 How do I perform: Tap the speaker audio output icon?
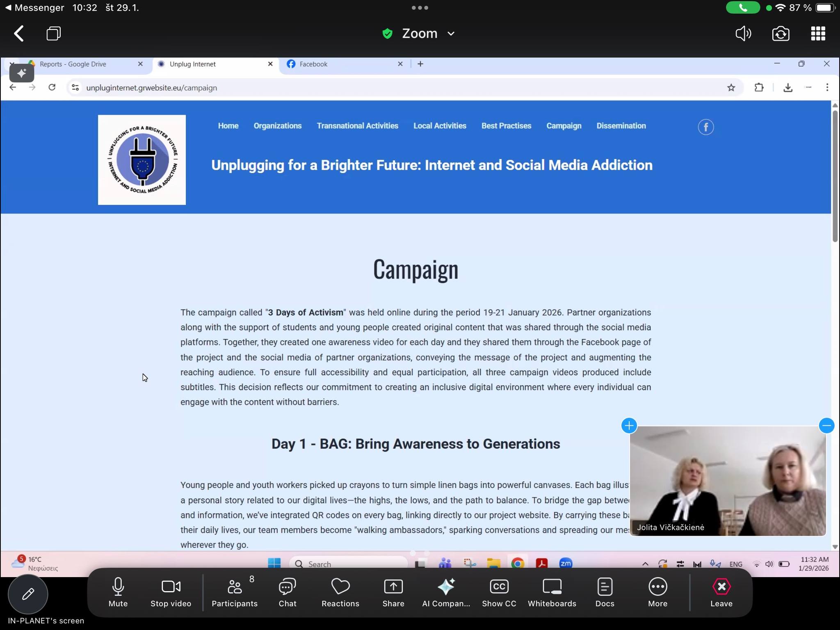coord(743,34)
